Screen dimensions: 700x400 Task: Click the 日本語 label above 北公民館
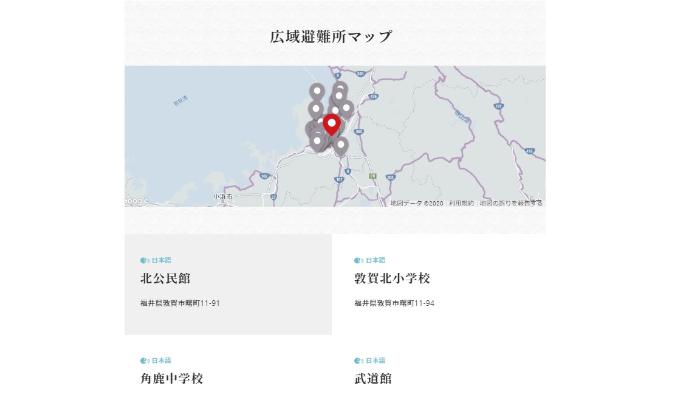tap(161, 260)
